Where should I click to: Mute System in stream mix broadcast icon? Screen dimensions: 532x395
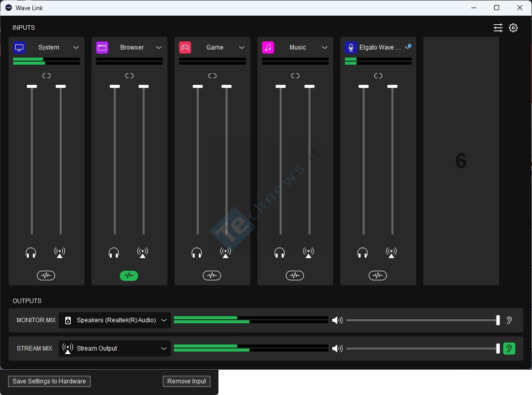point(60,253)
